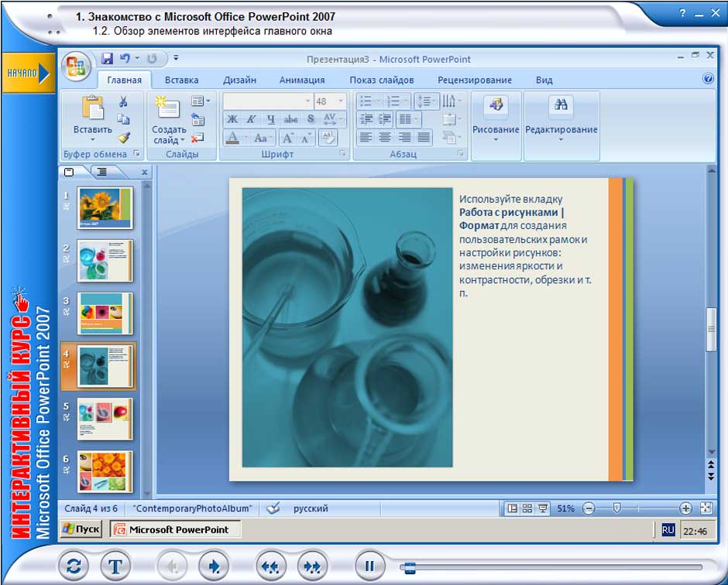This screenshot has width=728, height=585.
Task: Click the spell check icon in the status bar
Action: (273, 508)
